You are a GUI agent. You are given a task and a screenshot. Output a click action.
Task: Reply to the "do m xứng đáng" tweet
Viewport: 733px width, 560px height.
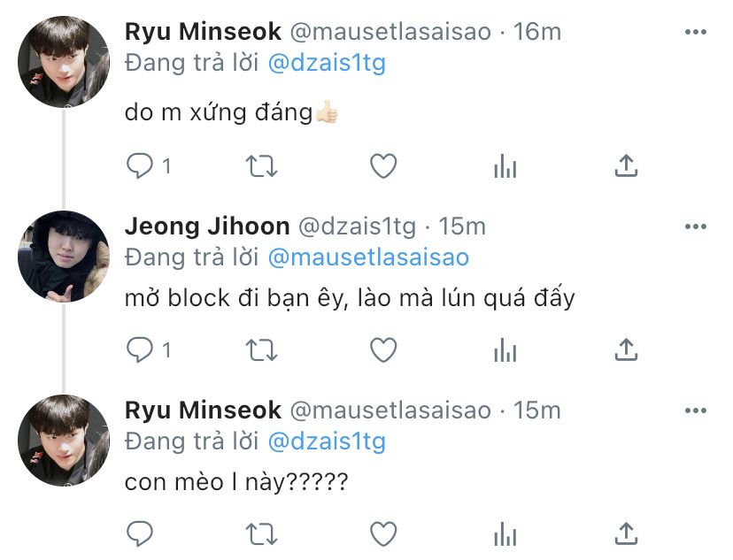(x=140, y=165)
